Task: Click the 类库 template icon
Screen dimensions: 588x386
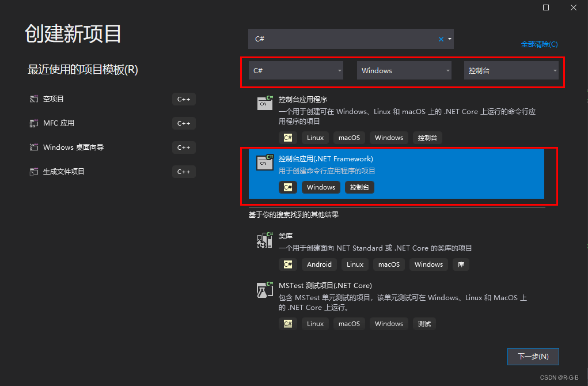Action: coord(265,240)
